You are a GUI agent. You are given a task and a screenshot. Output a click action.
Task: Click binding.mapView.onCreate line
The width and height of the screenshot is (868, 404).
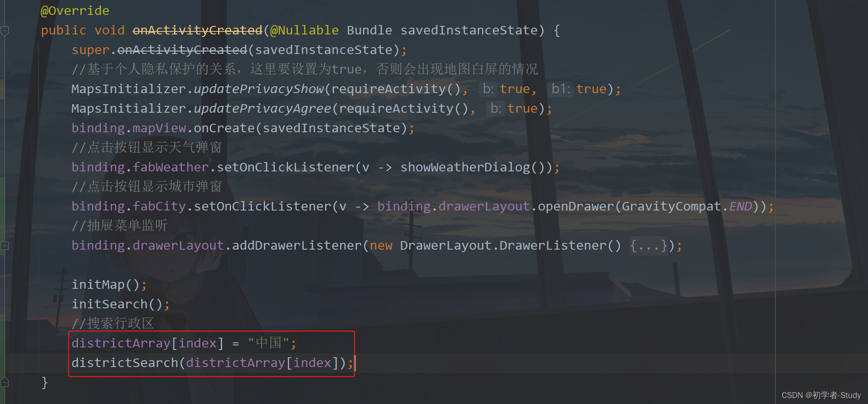(x=243, y=128)
